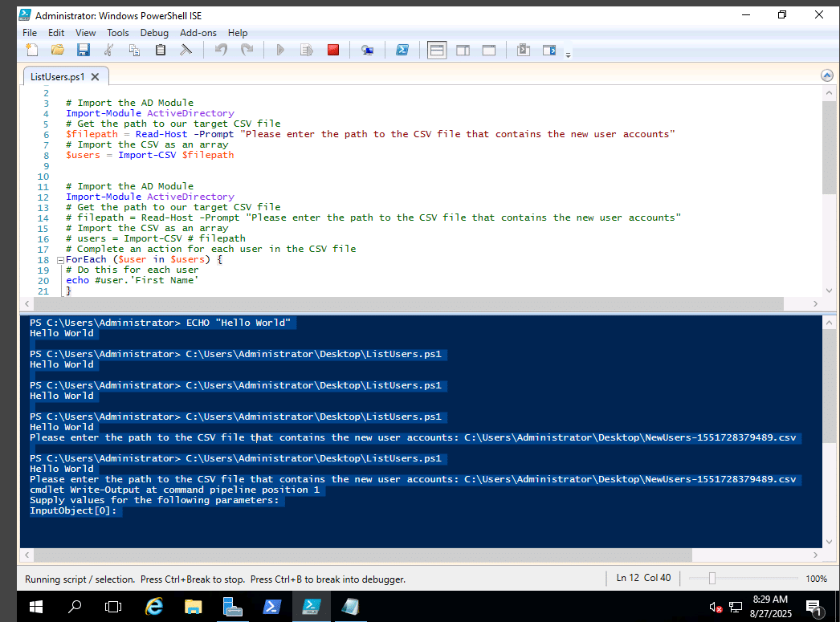840x622 pixels.
Task: Click the Paste clipboard icon
Action: click(161, 51)
